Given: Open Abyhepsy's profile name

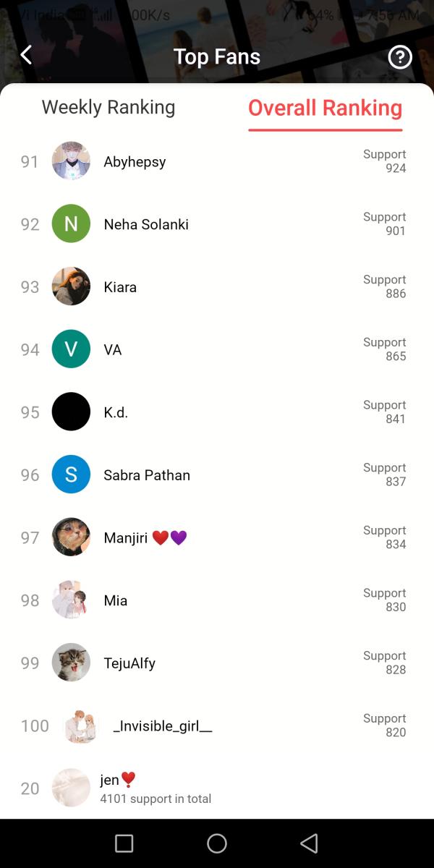Looking at the screenshot, I should (135, 162).
